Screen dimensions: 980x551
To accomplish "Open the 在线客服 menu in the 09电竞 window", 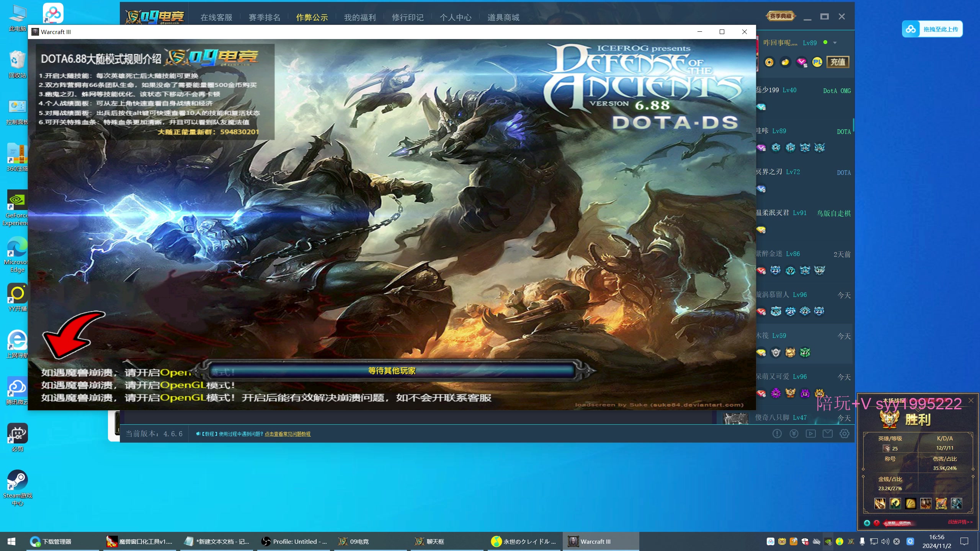I will pos(216,18).
